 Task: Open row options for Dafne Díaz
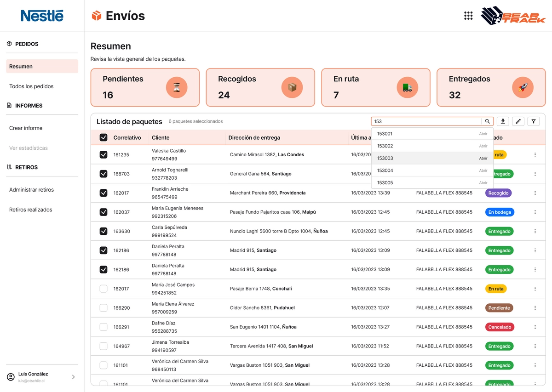(x=535, y=327)
